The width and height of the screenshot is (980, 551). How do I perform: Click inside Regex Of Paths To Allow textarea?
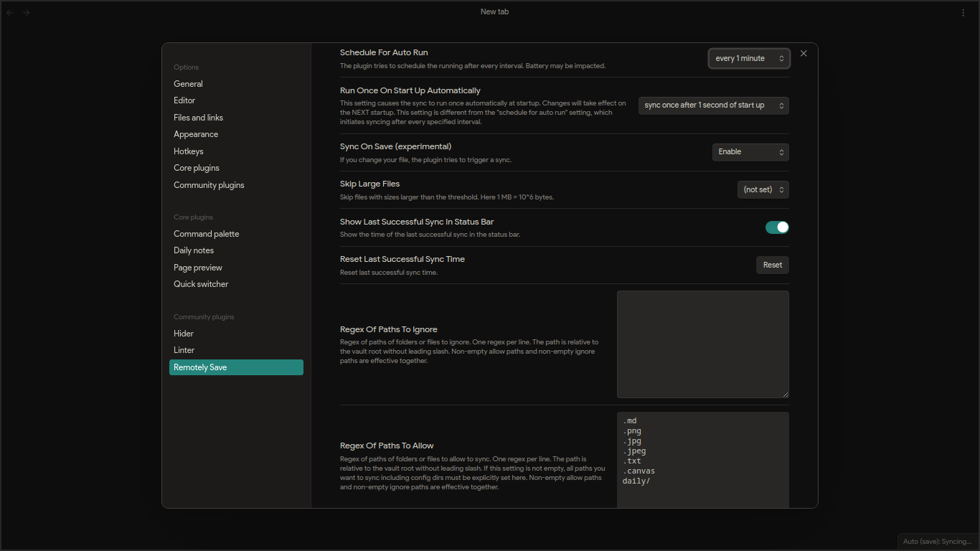click(703, 460)
